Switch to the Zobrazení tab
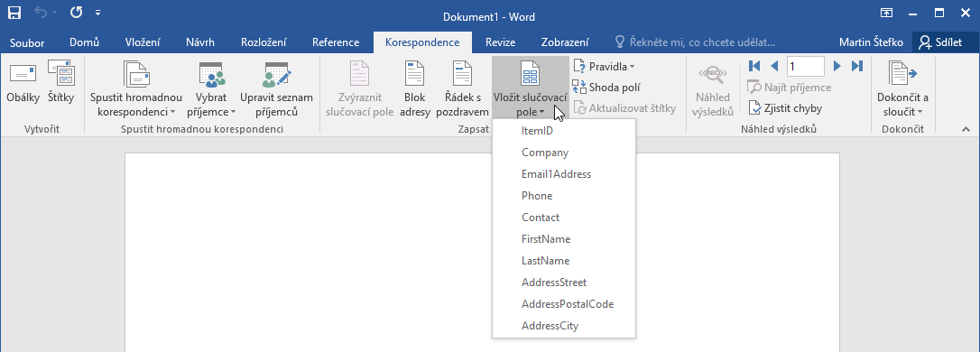The image size is (980, 352). [x=565, y=42]
